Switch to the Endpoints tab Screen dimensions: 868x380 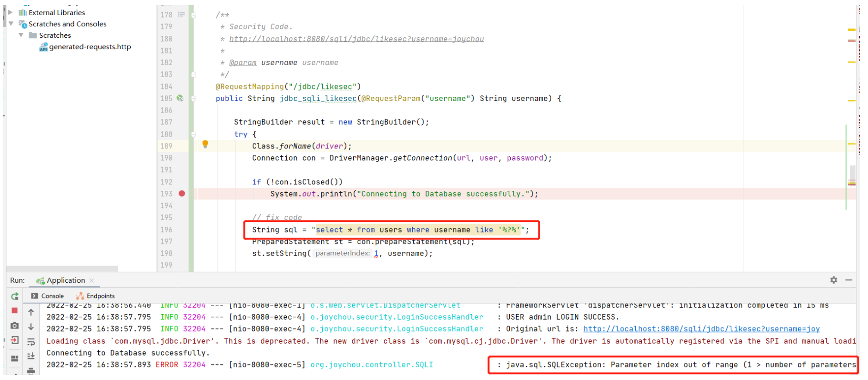96,296
